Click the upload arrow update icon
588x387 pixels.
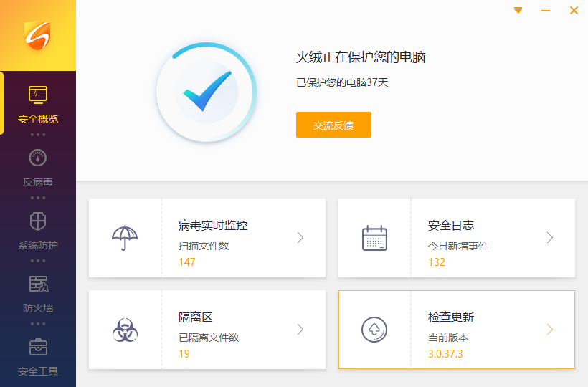click(374, 330)
